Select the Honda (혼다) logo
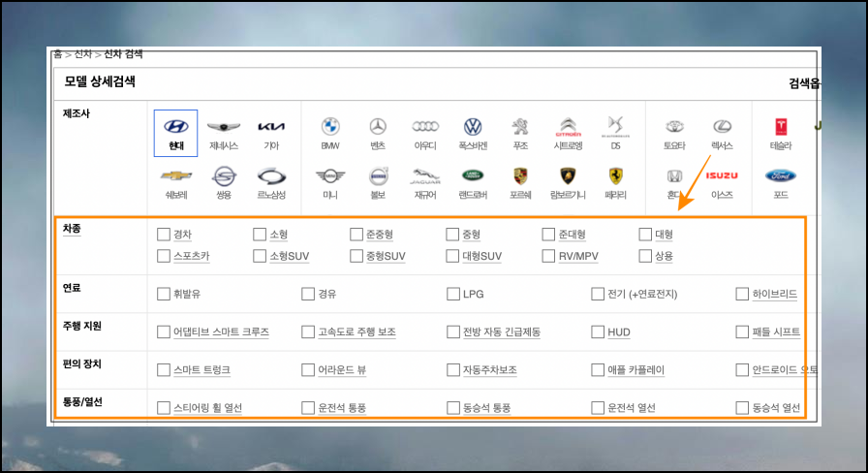This screenshot has height=473, width=868. 674,176
